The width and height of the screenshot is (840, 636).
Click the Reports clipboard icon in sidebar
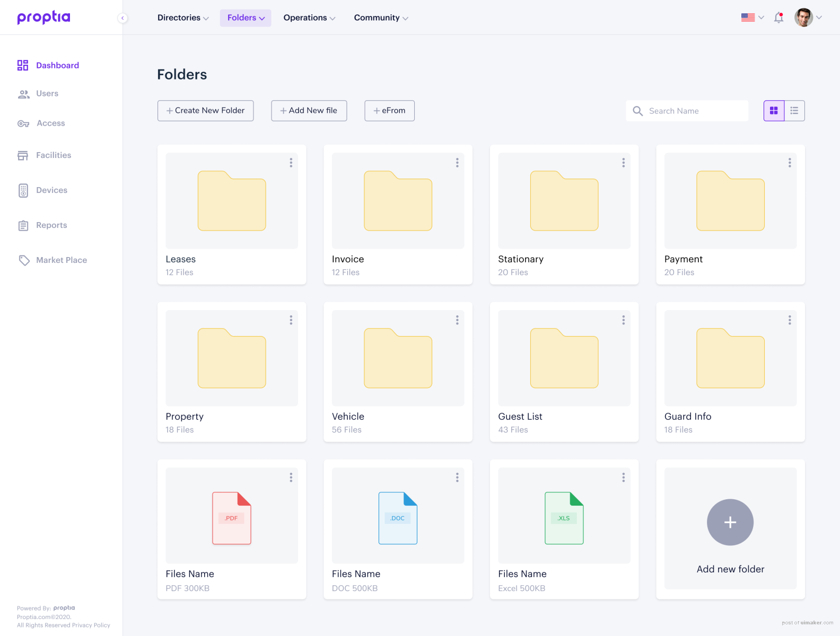23,225
